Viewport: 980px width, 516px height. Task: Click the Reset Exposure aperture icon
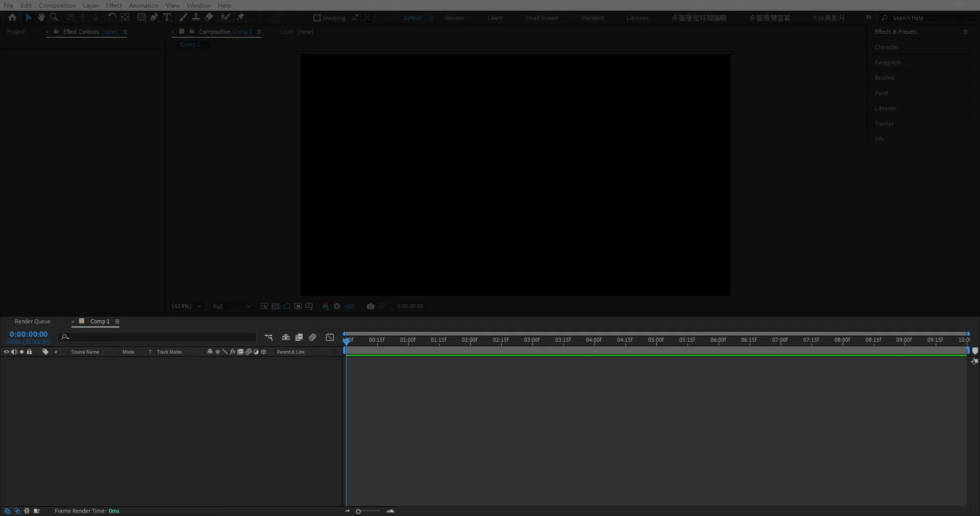pyautogui.click(x=337, y=307)
